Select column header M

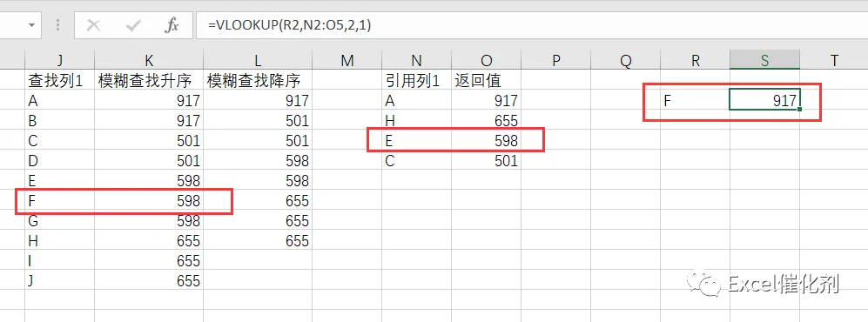[x=347, y=60]
